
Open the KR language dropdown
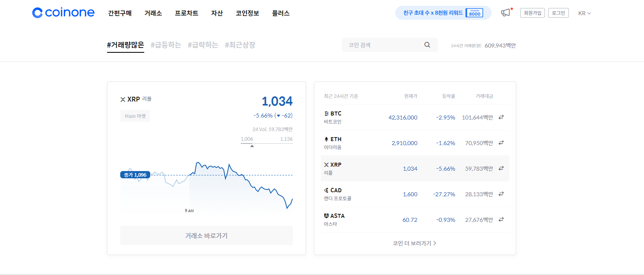pyautogui.click(x=584, y=13)
